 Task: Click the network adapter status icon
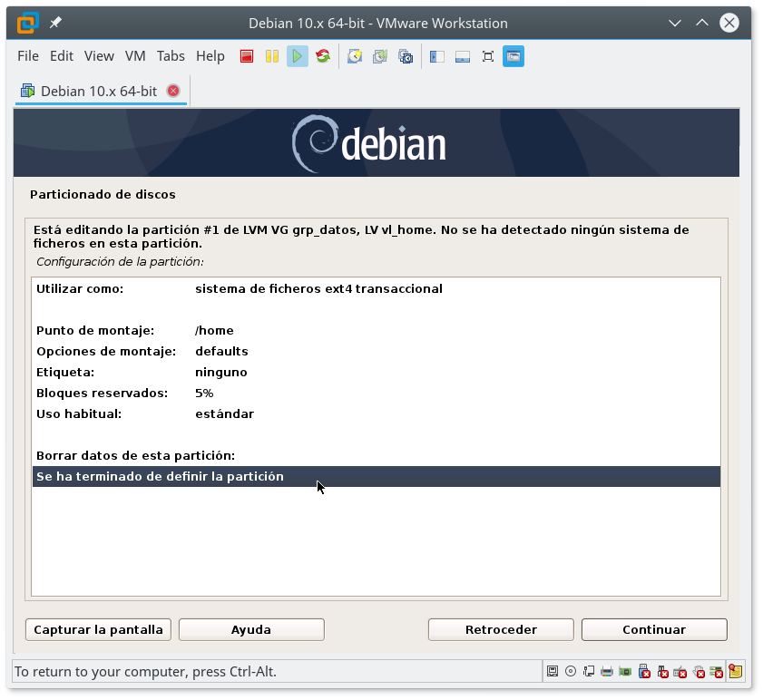[x=589, y=671]
